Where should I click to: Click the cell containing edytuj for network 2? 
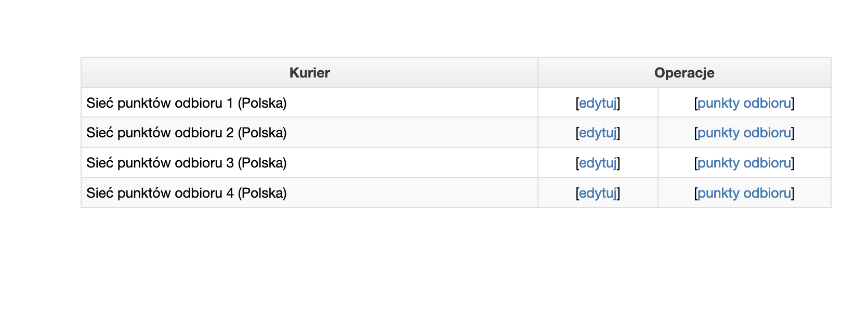[x=598, y=132]
